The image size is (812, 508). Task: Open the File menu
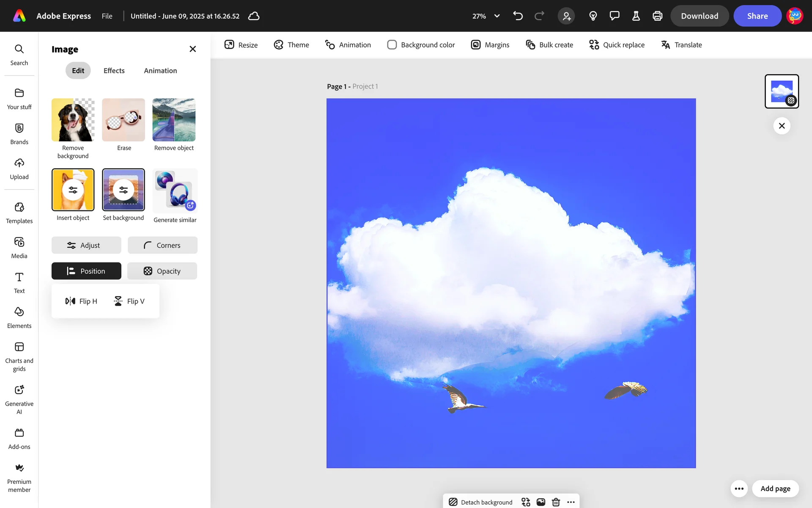pyautogui.click(x=107, y=16)
